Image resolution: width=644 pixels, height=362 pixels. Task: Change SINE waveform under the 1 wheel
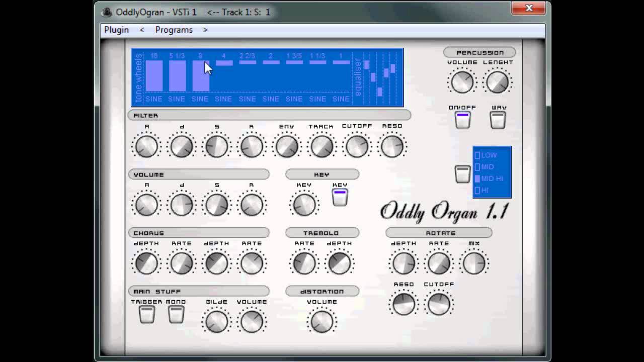pos(341,99)
